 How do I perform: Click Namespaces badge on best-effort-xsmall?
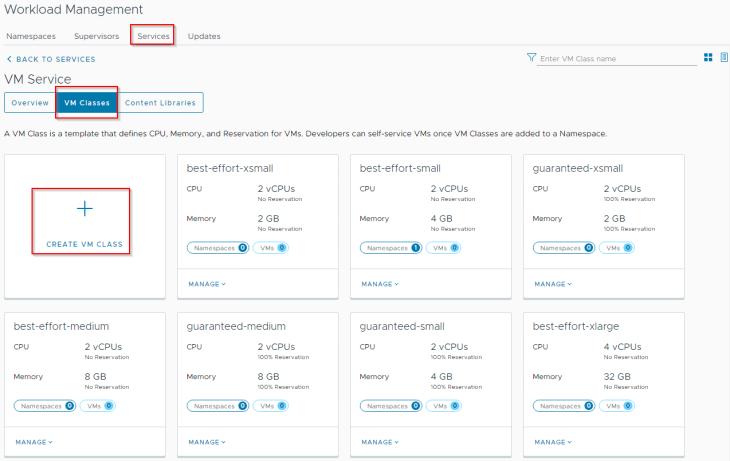click(x=218, y=248)
